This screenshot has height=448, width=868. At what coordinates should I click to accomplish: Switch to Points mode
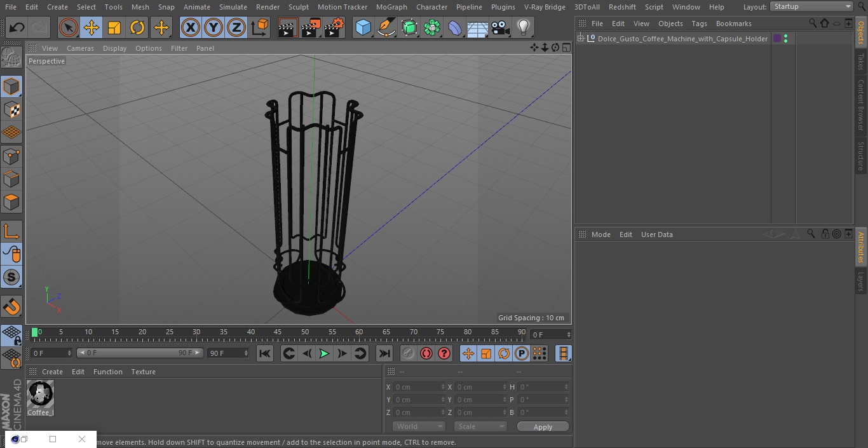[x=11, y=156]
